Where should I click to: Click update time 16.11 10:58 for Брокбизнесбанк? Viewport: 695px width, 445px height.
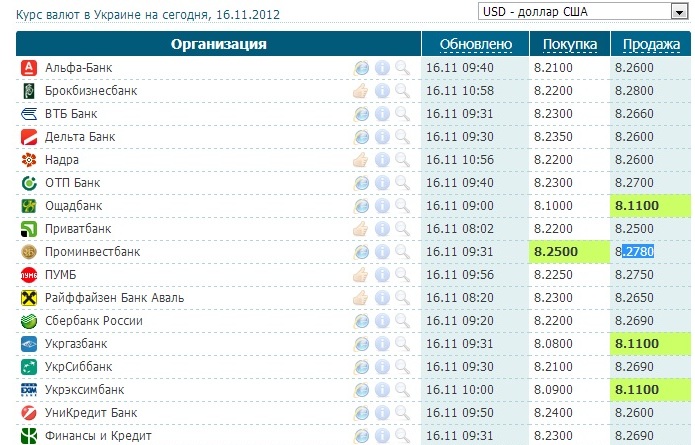460,91
